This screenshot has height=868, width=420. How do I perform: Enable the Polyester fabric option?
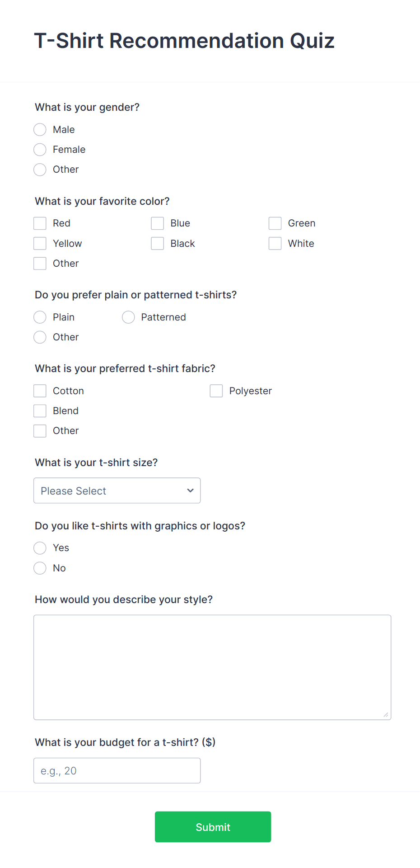[216, 391]
